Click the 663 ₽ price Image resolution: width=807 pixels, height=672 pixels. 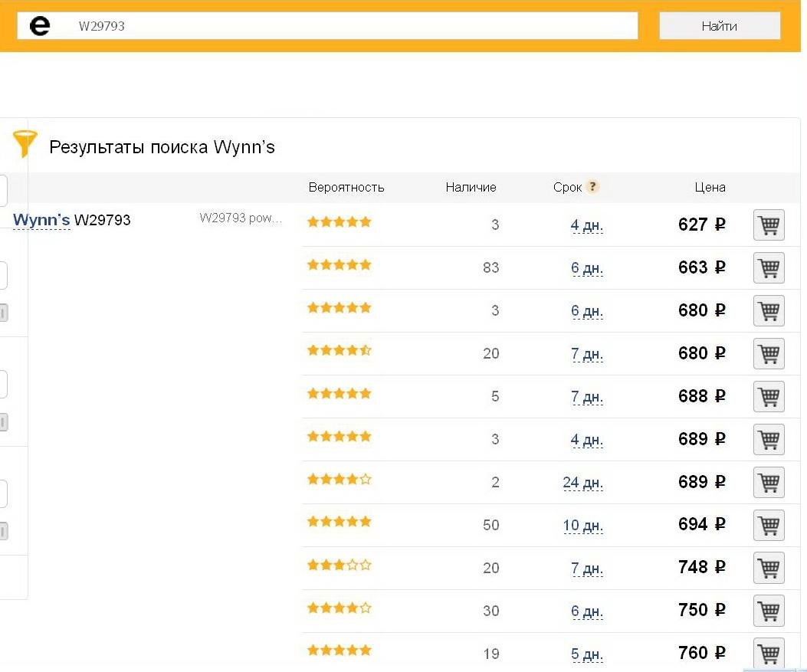coord(701,267)
